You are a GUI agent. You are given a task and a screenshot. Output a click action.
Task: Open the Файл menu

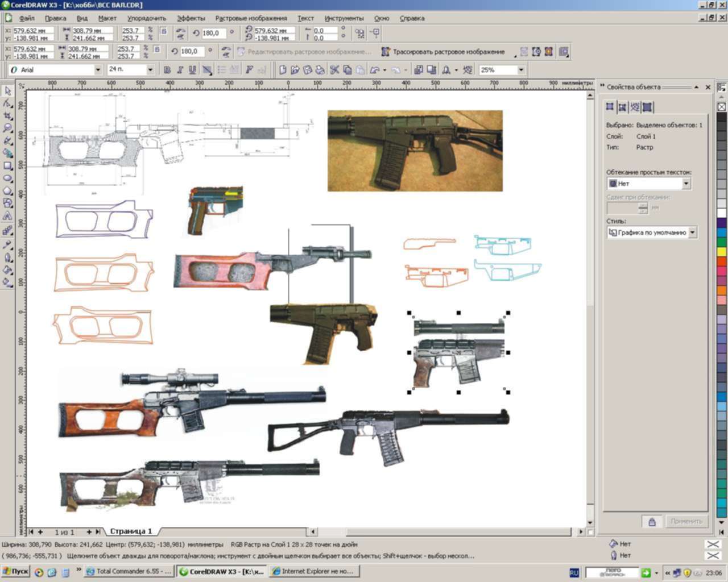27,18
